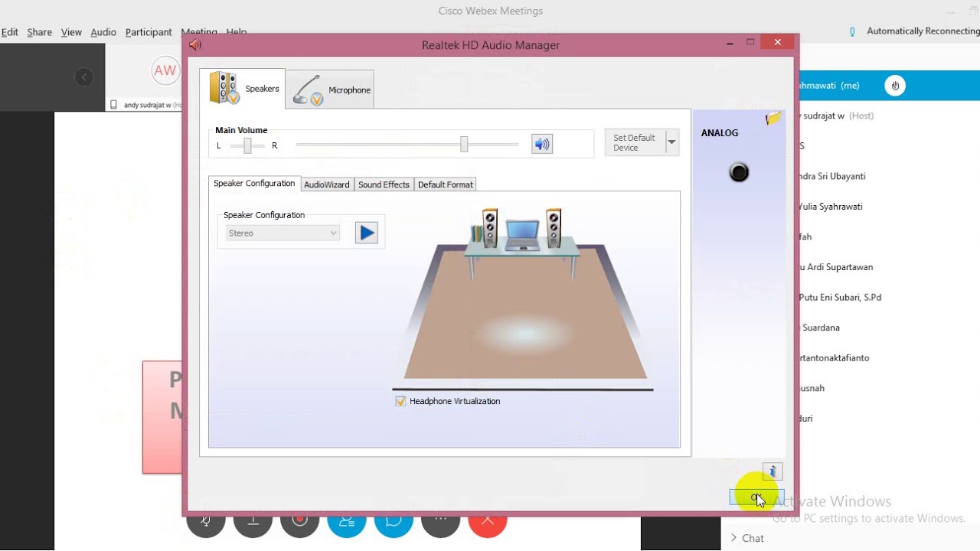The image size is (980, 551).
Task: Play the speaker configuration test sound
Action: 367,233
